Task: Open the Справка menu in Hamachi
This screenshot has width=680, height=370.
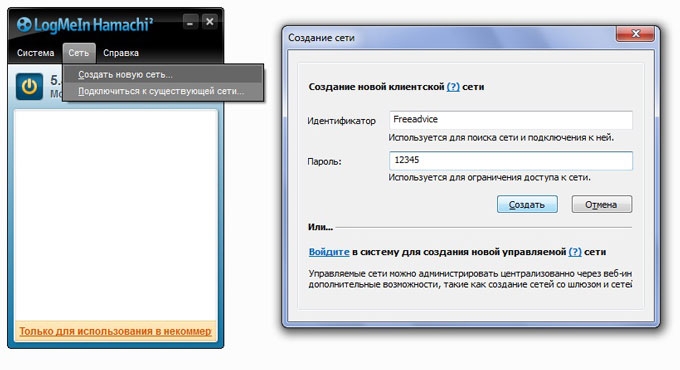Action: (121, 53)
